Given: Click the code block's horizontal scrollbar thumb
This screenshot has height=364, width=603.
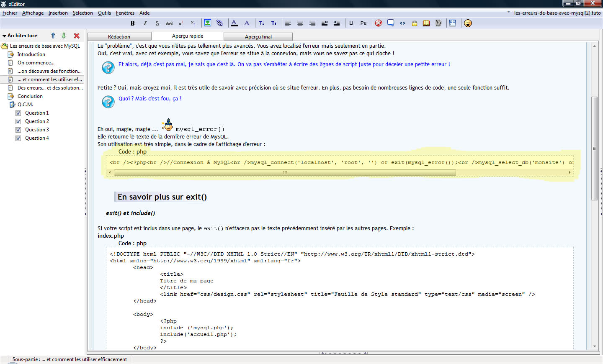Looking at the screenshot, I should point(285,172).
